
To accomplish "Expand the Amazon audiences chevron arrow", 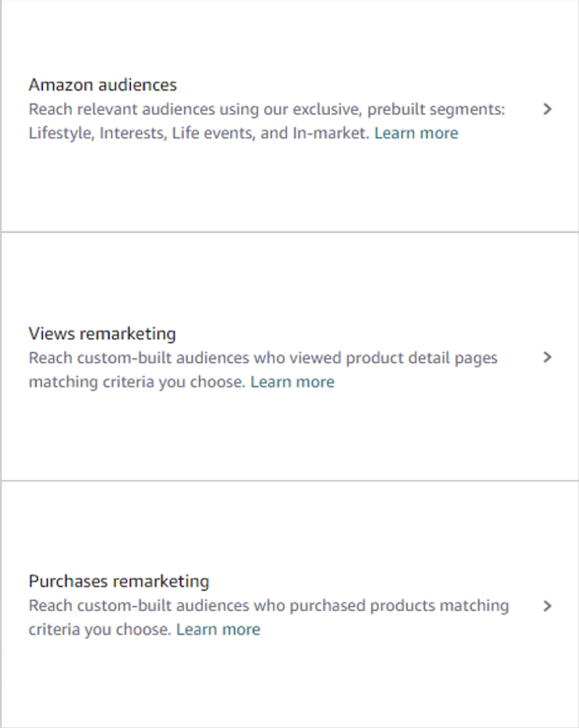I will (x=547, y=109).
